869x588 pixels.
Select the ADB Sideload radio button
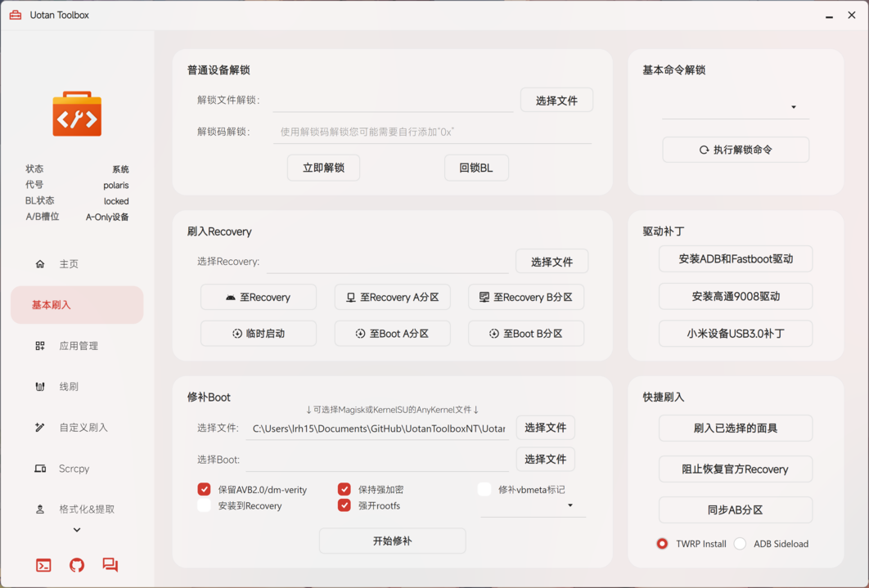pyautogui.click(x=740, y=544)
